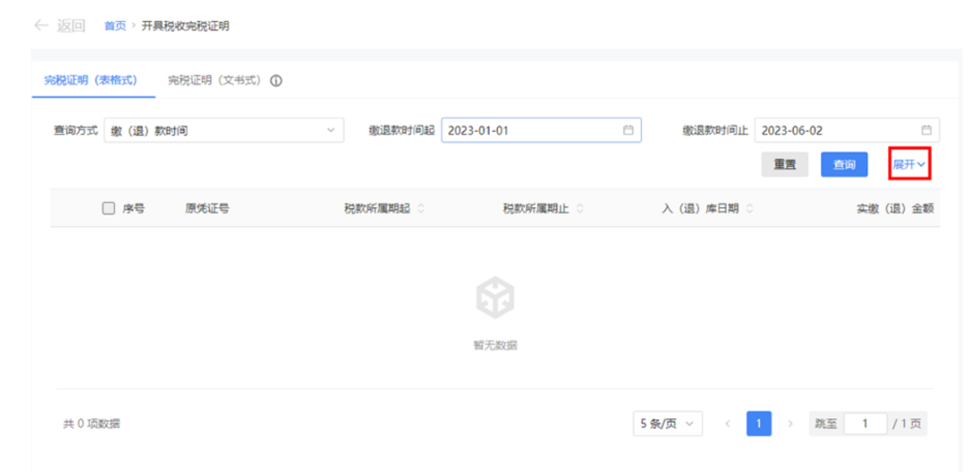
Task: Go to previous page arrow
Action: 728,423
